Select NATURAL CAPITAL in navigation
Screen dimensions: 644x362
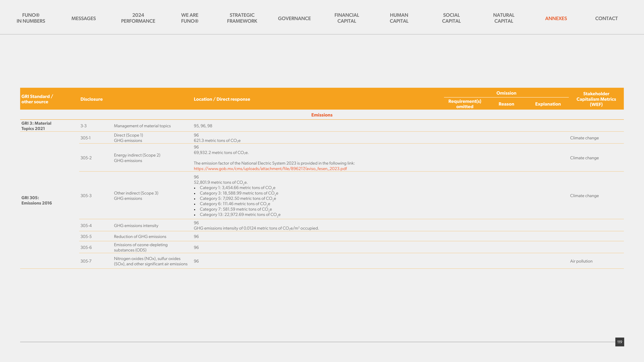504,18
